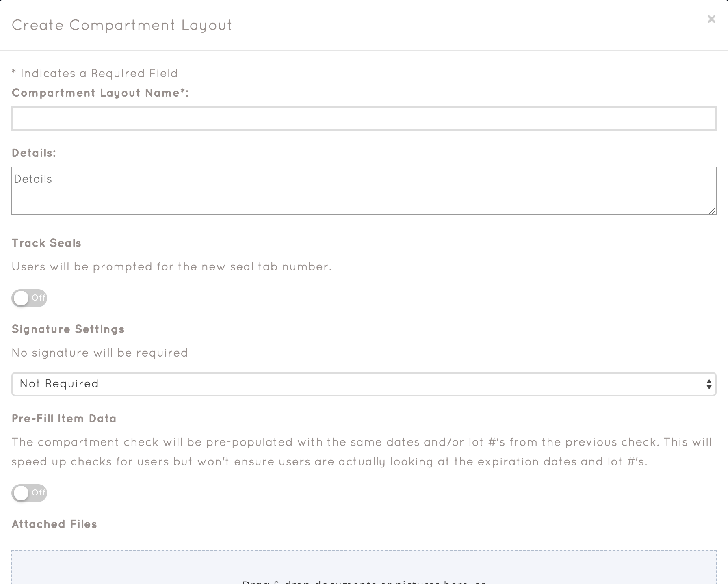Screen dimensions: 728x584
Task: Click the Attached Files heading
Action: point(54,524)
